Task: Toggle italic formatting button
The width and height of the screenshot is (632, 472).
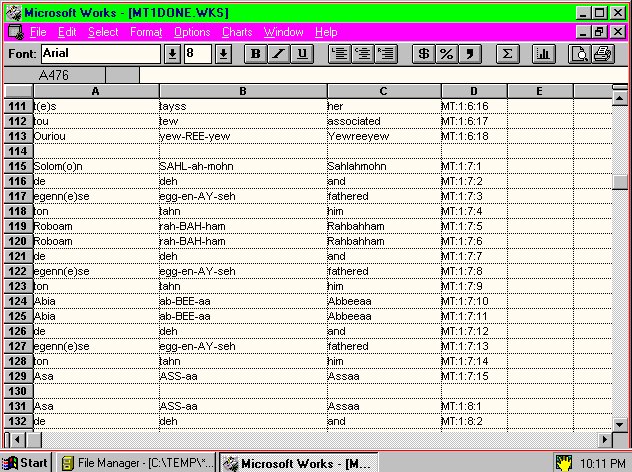Action: click(x=279, y=54)
